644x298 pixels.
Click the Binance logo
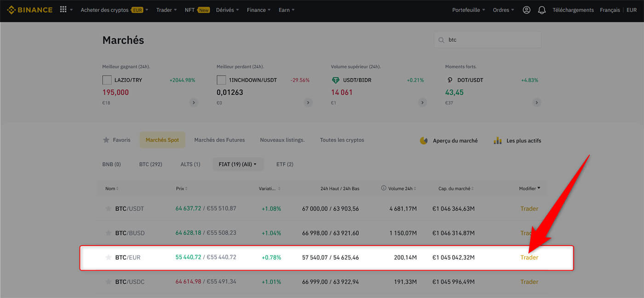coord(30,10)
